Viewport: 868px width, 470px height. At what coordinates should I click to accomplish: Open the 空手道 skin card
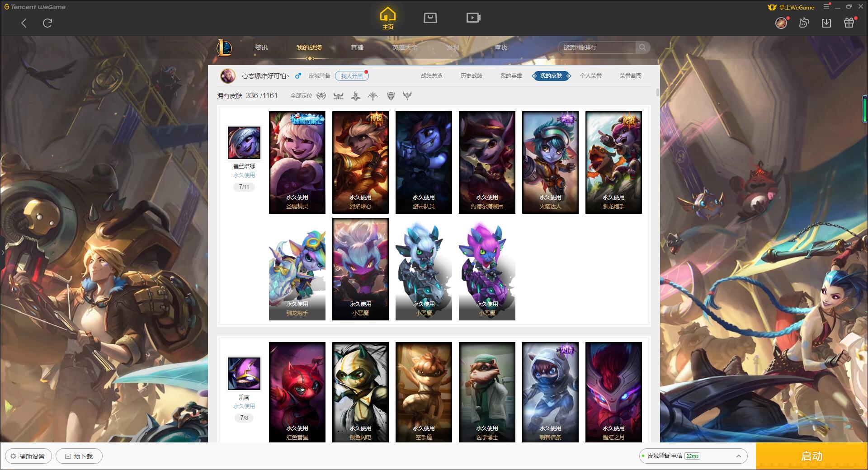tap(424, 392)
